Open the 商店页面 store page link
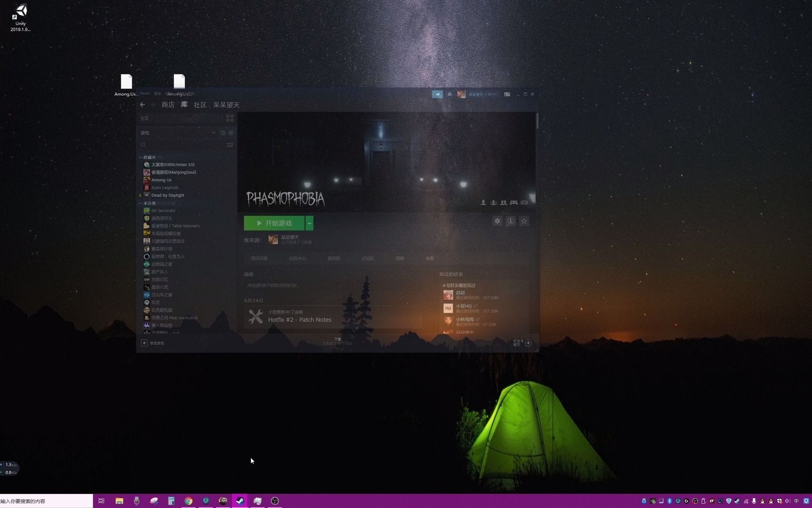Image resolution: width=812 pixels, height=508 pixels. click(x=259, y=258)
